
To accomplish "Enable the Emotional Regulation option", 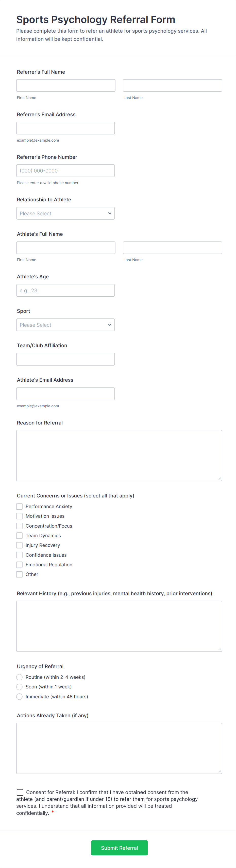I will coord(20,564).
